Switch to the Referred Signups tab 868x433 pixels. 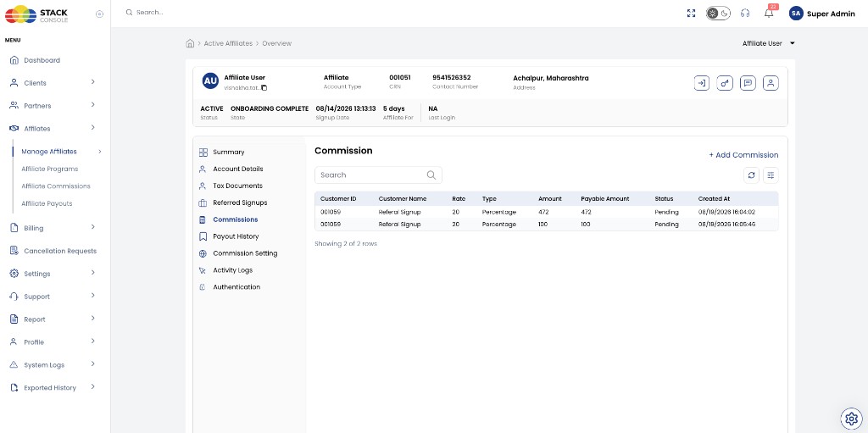tap(240, 203)
